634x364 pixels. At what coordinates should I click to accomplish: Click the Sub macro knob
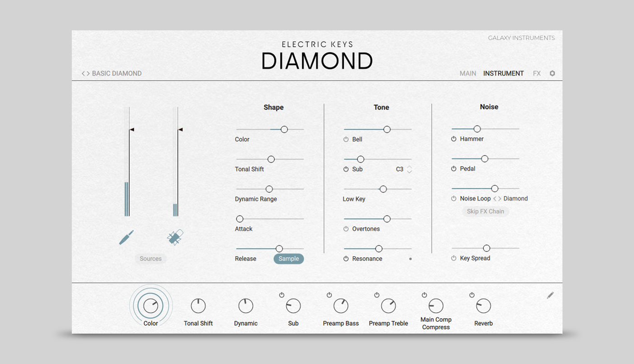(x=293, y=306)
